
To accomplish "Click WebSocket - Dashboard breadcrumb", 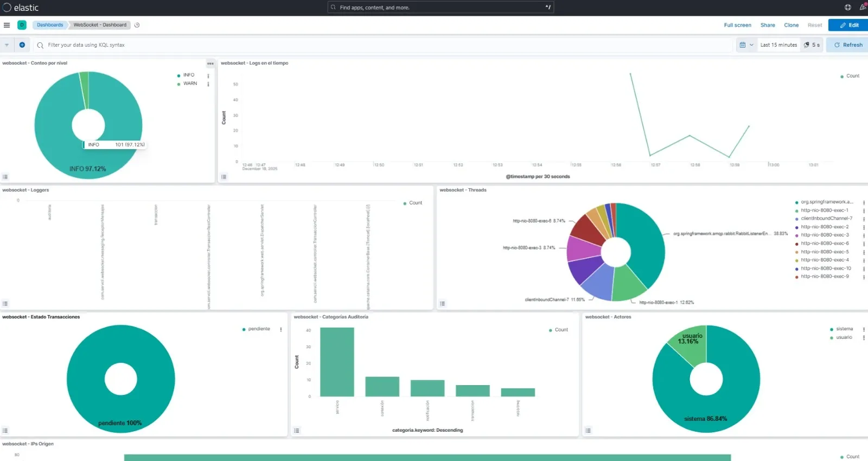I will [x=100, y=25].
